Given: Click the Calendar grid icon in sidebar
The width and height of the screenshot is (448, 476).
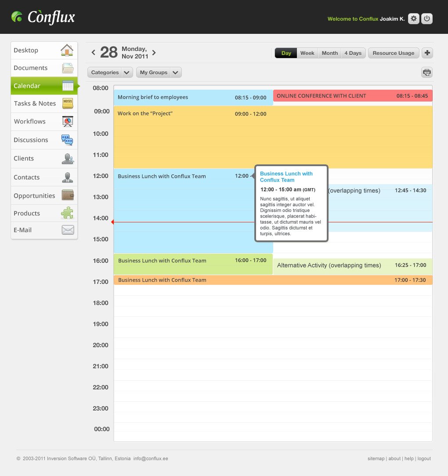Looking at the screenshot, I should pyautogui.click(x=68, y=86).
